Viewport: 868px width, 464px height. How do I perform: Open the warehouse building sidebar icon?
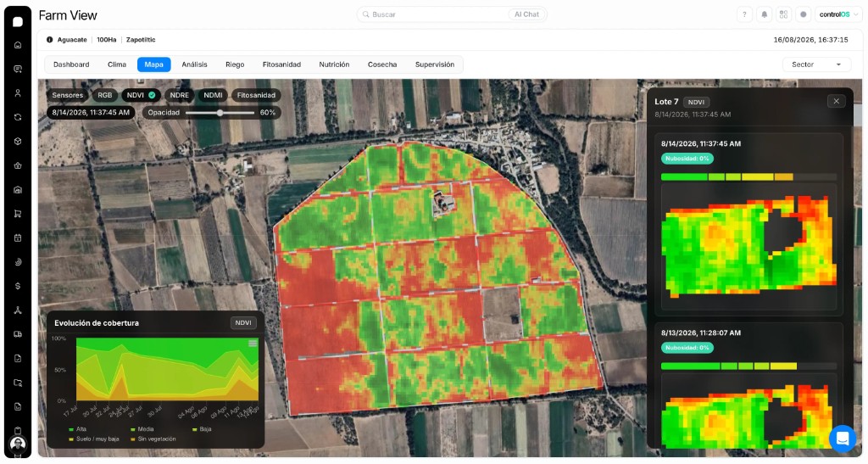coord(18,190)
